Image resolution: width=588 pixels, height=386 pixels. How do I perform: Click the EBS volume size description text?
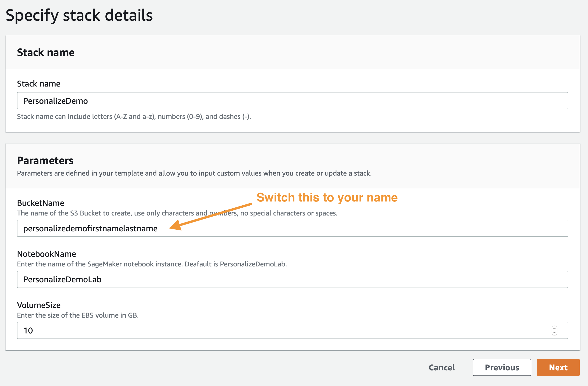(x=78, y=315)
